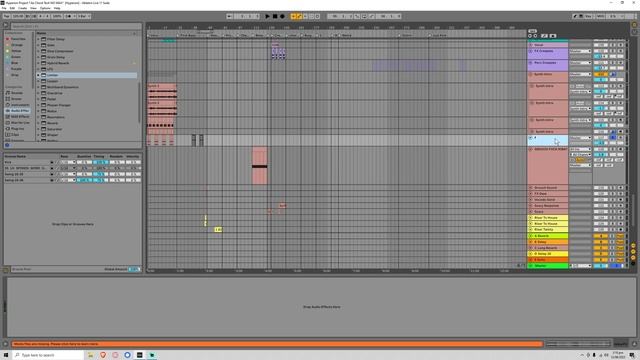The width and height of the screenshot is (640, 360).
Task: Click the Windows taskbar search box
Action: [x=48, y=355]
